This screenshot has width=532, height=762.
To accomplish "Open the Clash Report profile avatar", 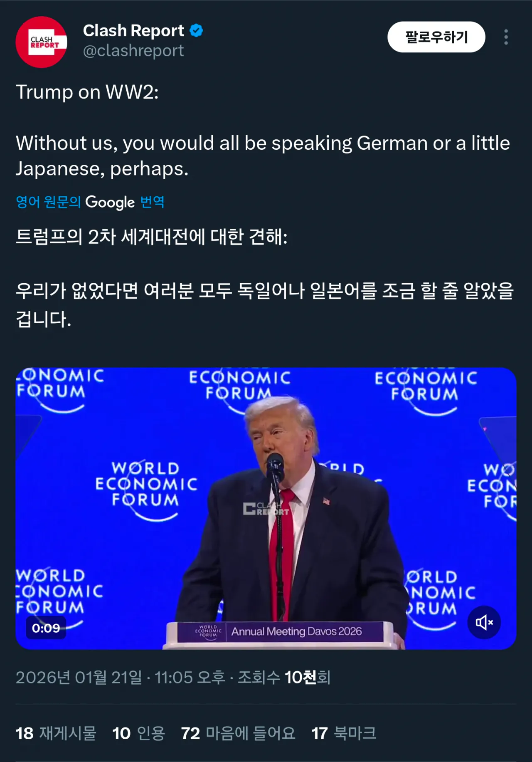I will 41,42.
